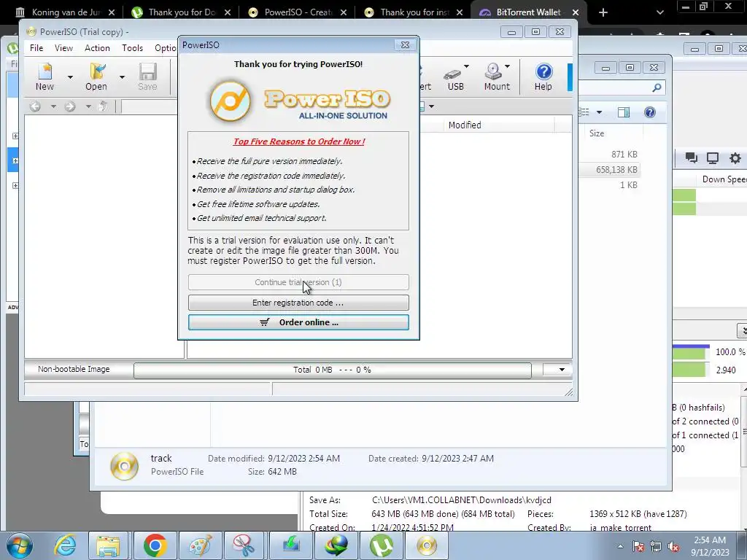Click the Save toolbar icon
Screen dimensions: 747x560
[x=147, y=76]
